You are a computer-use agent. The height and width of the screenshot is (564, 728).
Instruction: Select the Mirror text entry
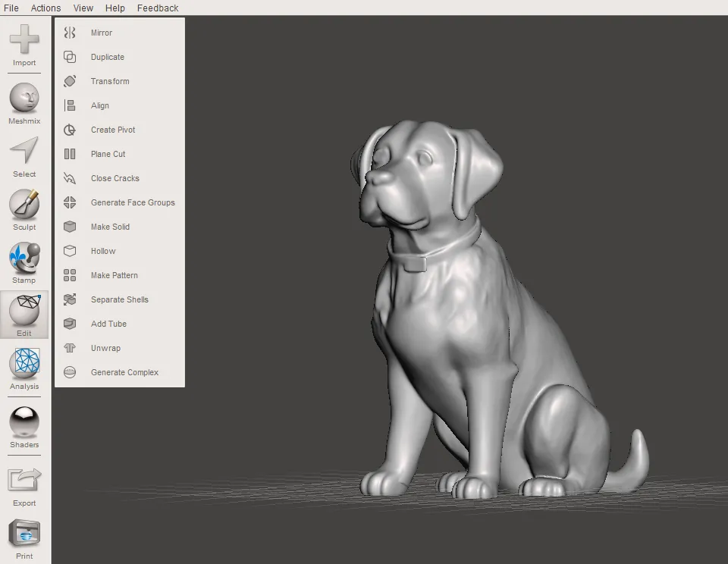(101, 33)
